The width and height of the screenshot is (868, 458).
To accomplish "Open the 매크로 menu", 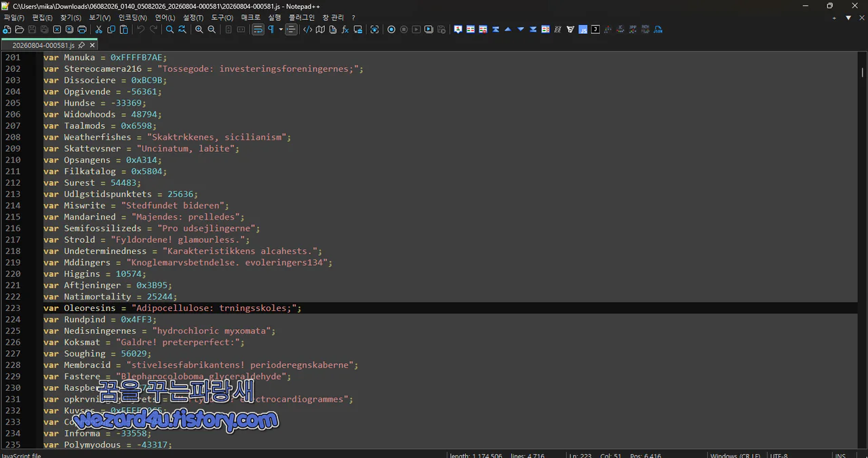I will click(x=250, y=18).
